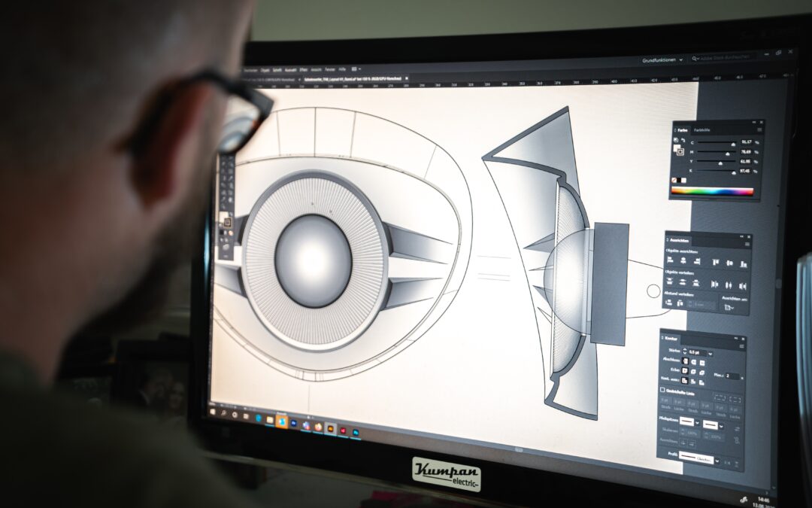Click vertical align bottom icon in Ausrichten panel
This screenshot has height=508, width=812.
coord(744,264)
